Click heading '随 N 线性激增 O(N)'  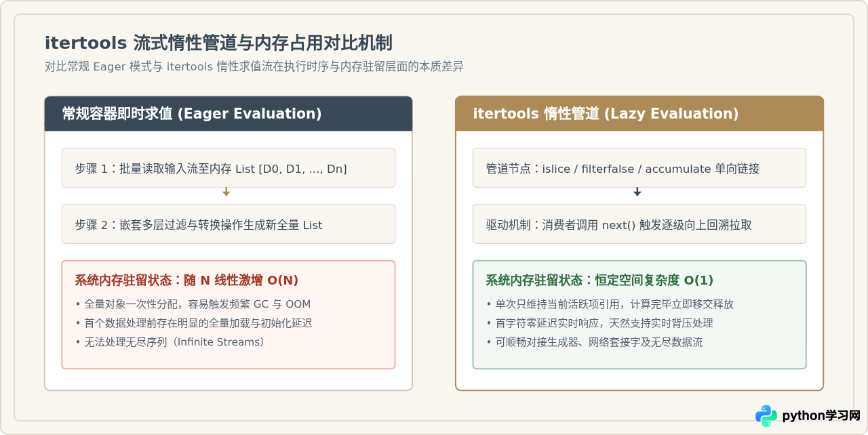click(186, 280)
